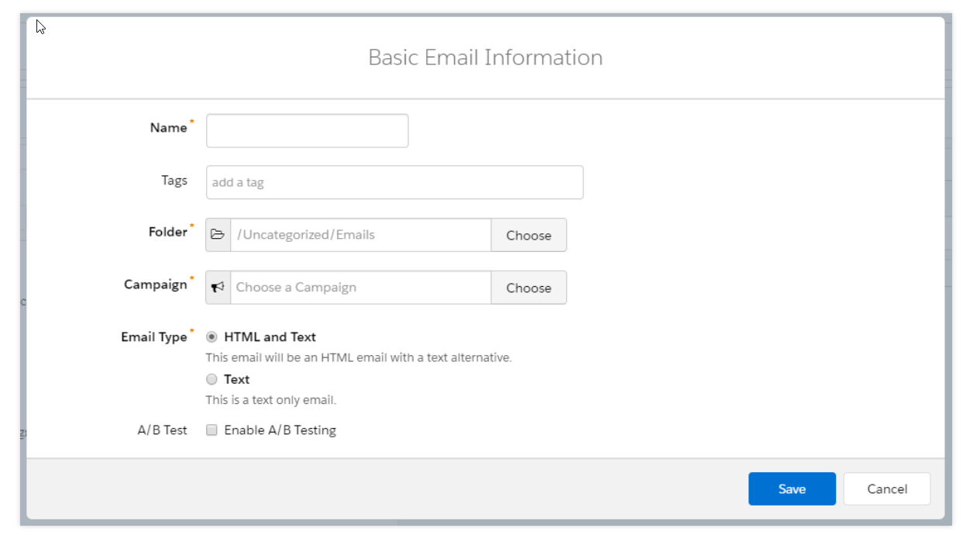Focus the Name text input
Viewport: 980px width, 535px height.
307,131
